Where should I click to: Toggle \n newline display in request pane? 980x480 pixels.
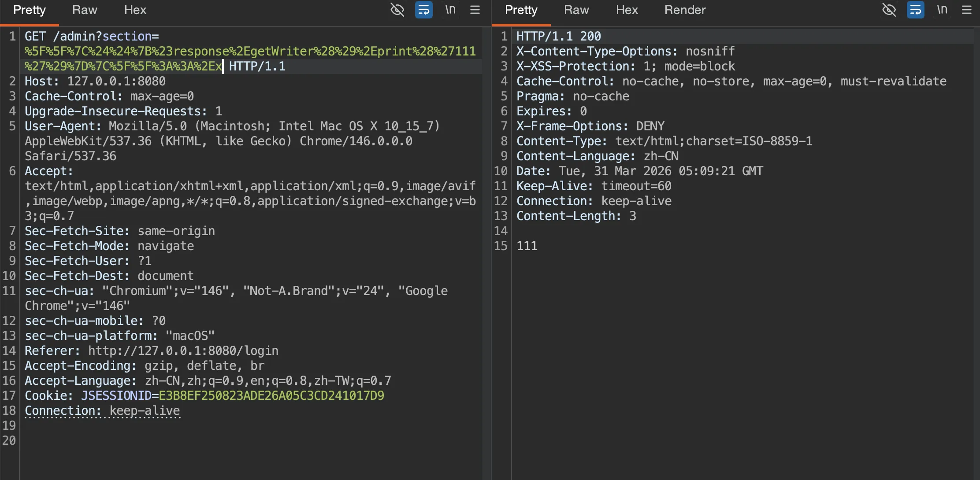point(450,10)
